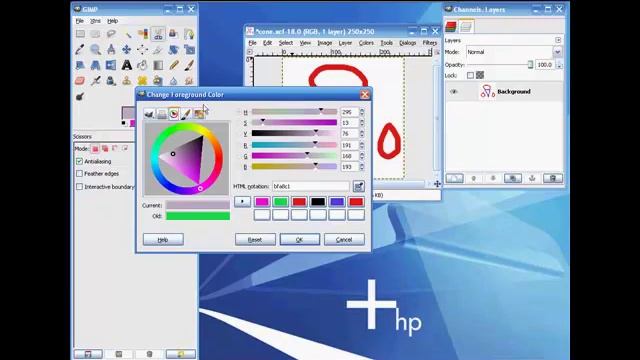The height and width of the screenshot is (360, 640).
Task: Enable the Interactive boundary checkbox
Action: pyautogui.click(x=80, y=187)
